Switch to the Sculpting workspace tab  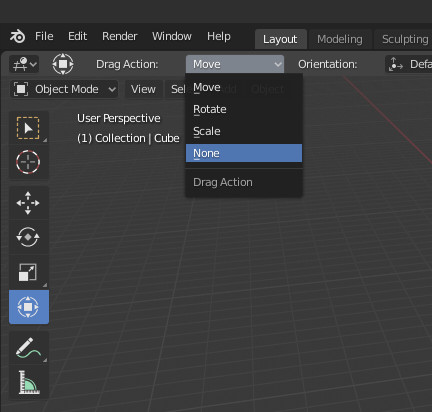tap(403, 39)
